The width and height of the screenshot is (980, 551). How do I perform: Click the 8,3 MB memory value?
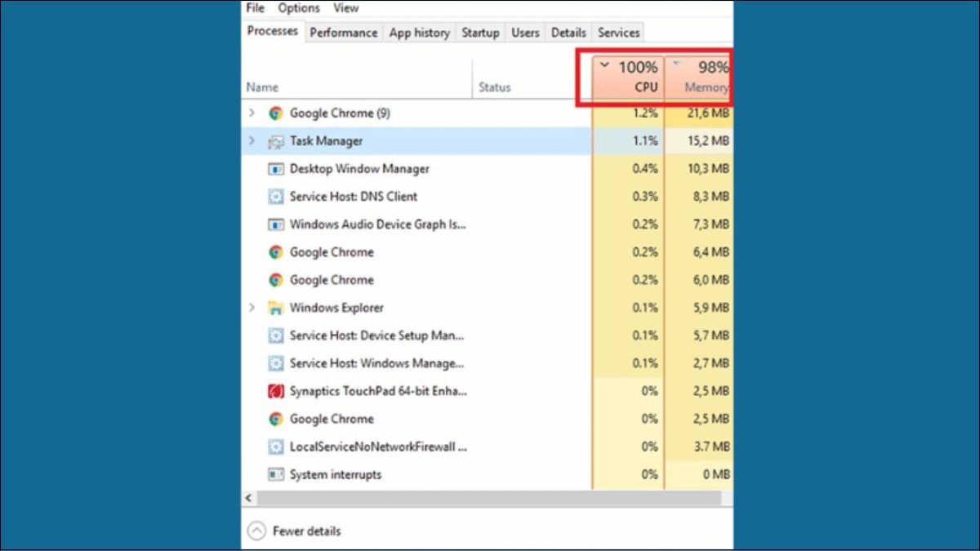[710, 197]
